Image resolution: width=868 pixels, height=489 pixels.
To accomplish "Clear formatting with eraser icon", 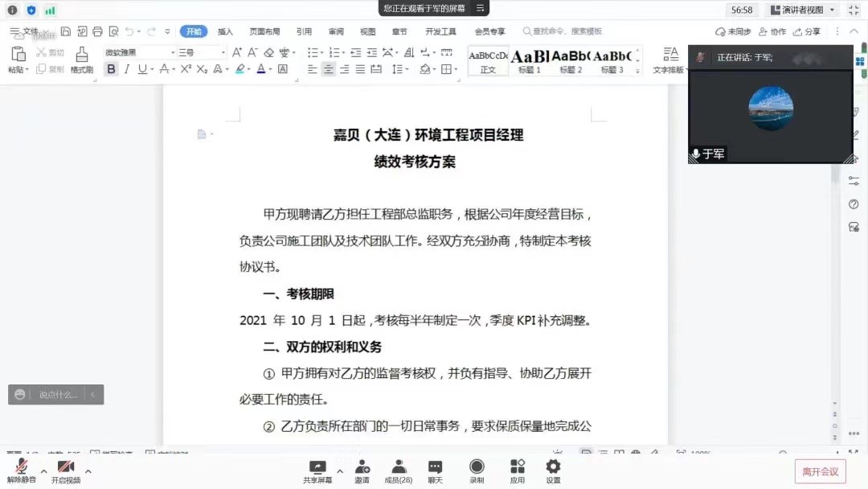I will (x=269, y=52).
